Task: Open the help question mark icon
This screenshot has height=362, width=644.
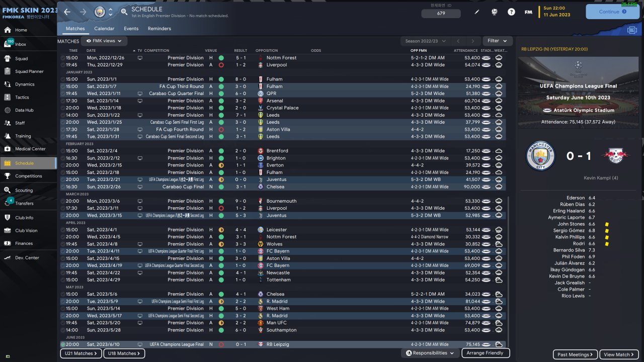Action: click(x=511, y=12)
